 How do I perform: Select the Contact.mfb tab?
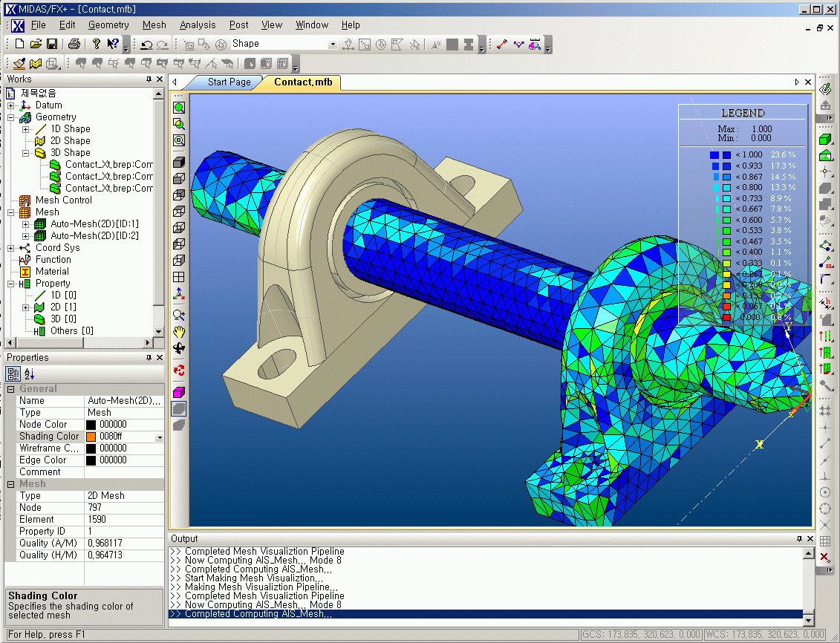pos(303,82)
